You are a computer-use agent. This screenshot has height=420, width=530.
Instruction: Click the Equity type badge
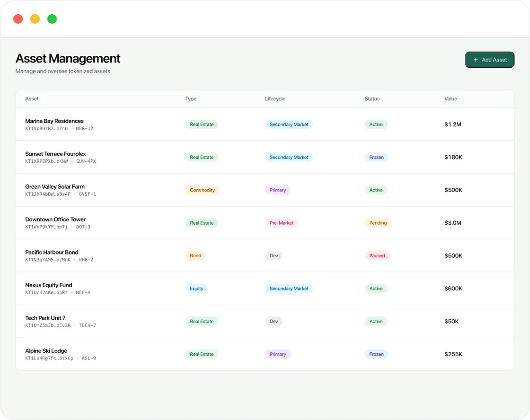196,288
